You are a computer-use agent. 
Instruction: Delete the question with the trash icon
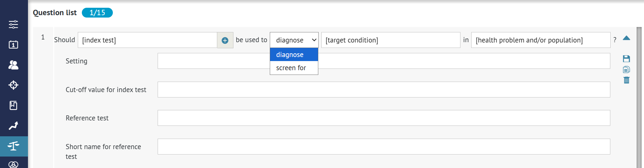(x=626, y=80)
